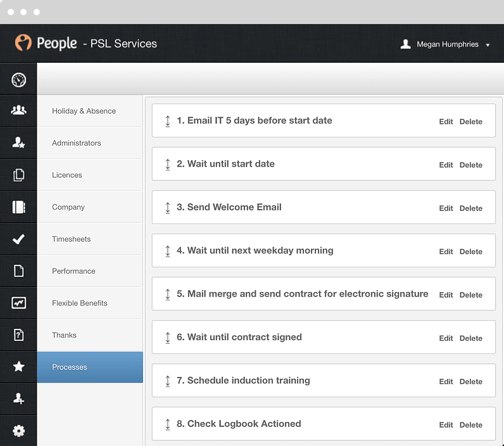Click reorder handle for Wait until next weekday morning
Image resolution: width=504 pixels, height=446 pixels.
167,251
